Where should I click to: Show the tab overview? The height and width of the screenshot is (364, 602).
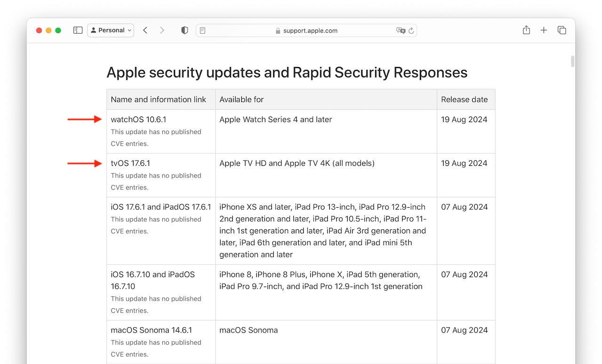(x=562, y=30)
